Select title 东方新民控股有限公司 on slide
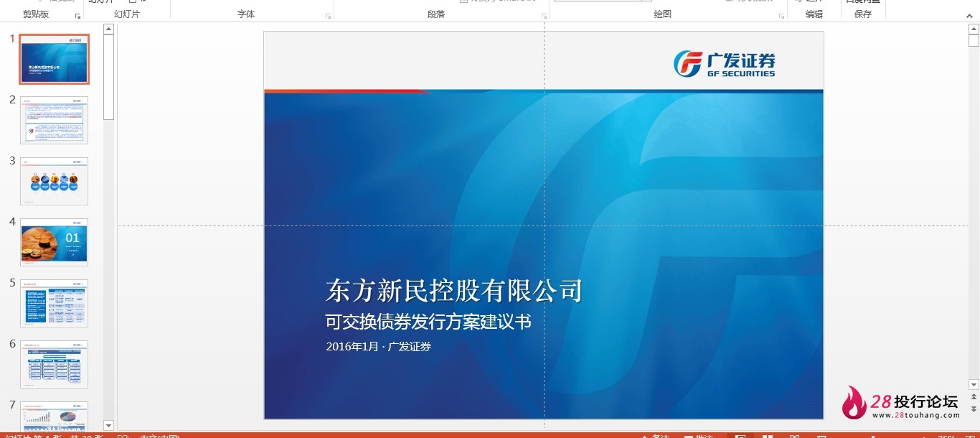Image resolution: width=980 pixels, height=438 pixels. (454, 291)
